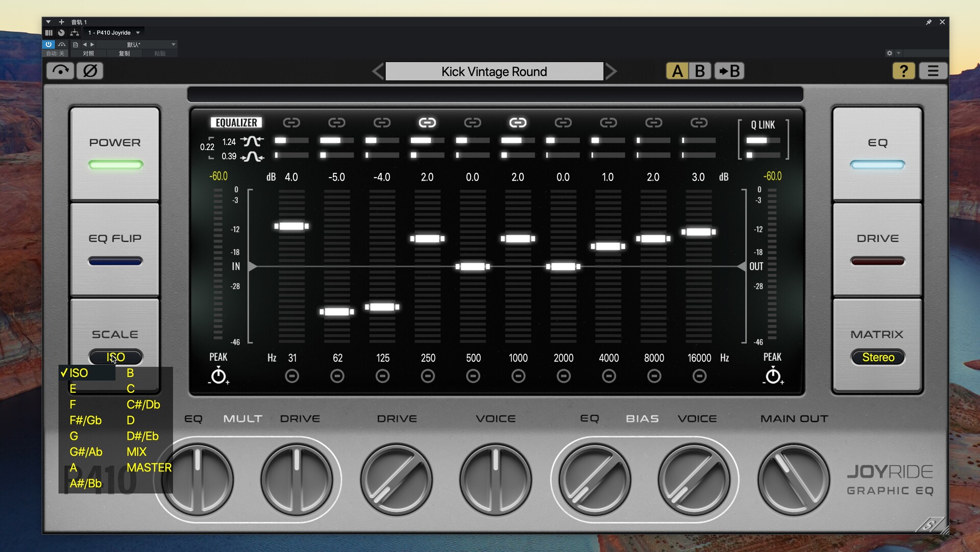980x552 pixels.
Task: Open the help question mark button
Action: 903,71
